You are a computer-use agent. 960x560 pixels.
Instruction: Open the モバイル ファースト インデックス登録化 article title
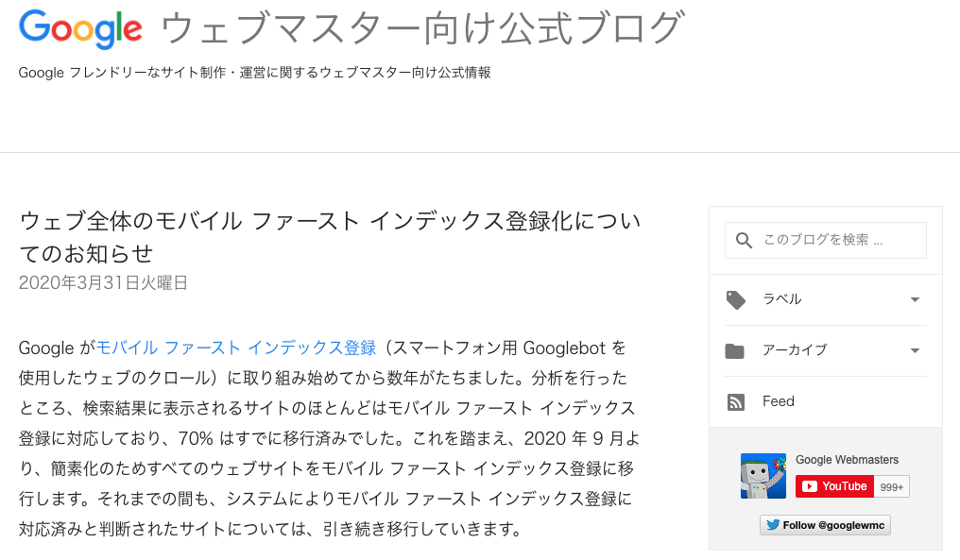pyautogui.click(x=330, y=236)
